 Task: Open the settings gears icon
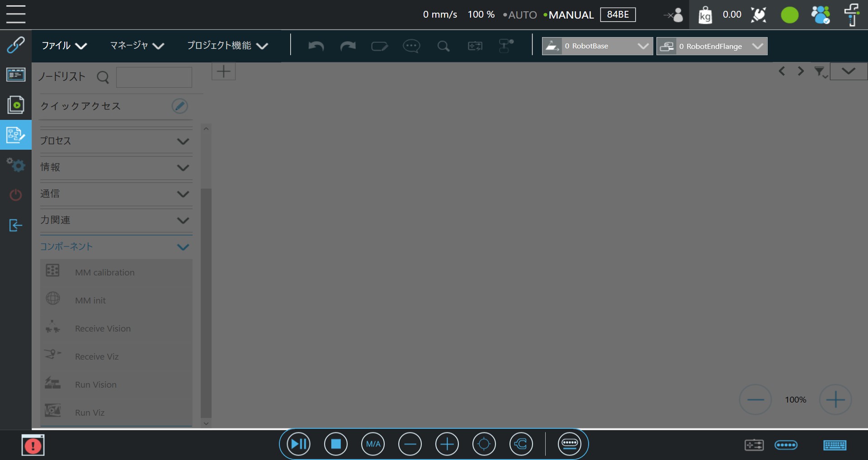[x=16, y=165]
